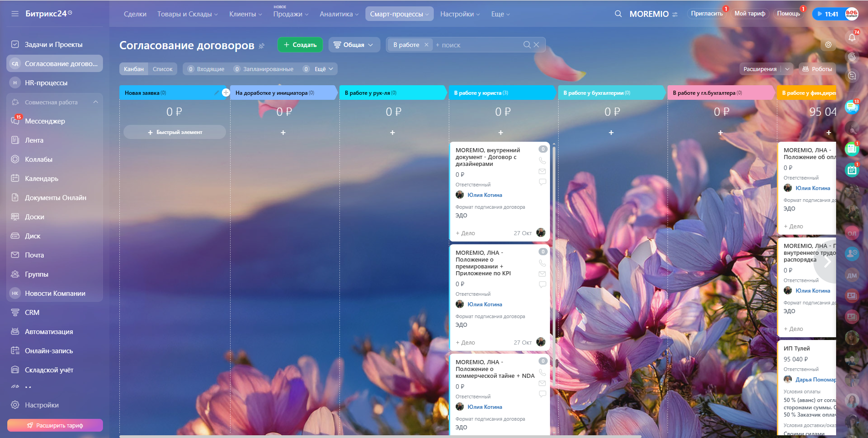
Task: Expand the Общая funnel dropdown
Action: (354, 45)
